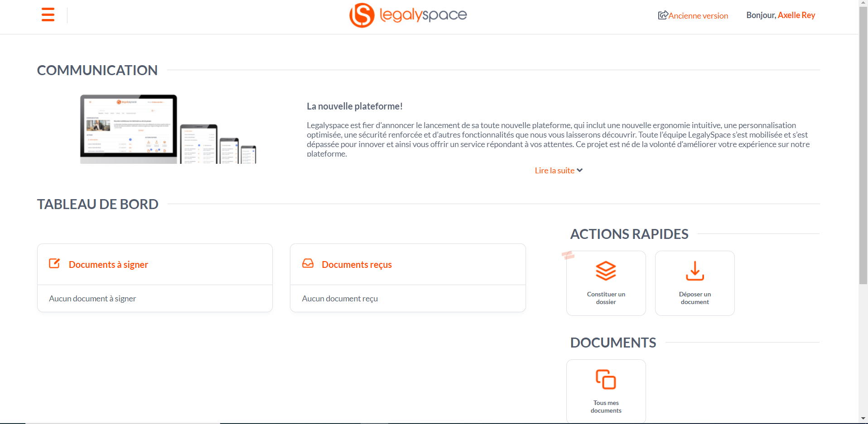Select the Constituer un dossier label
This screenshot has width=868, height=424.
click(x=606, y=298)
